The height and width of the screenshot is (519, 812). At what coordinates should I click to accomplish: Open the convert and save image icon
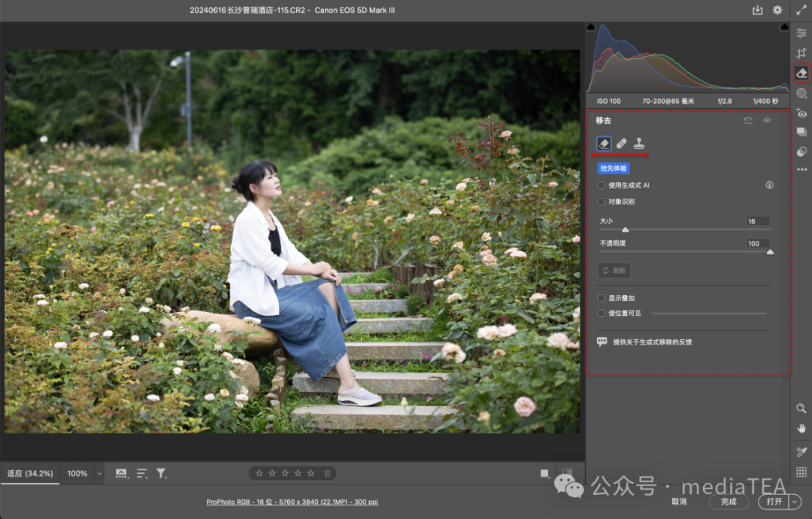(x=757, y=11)
